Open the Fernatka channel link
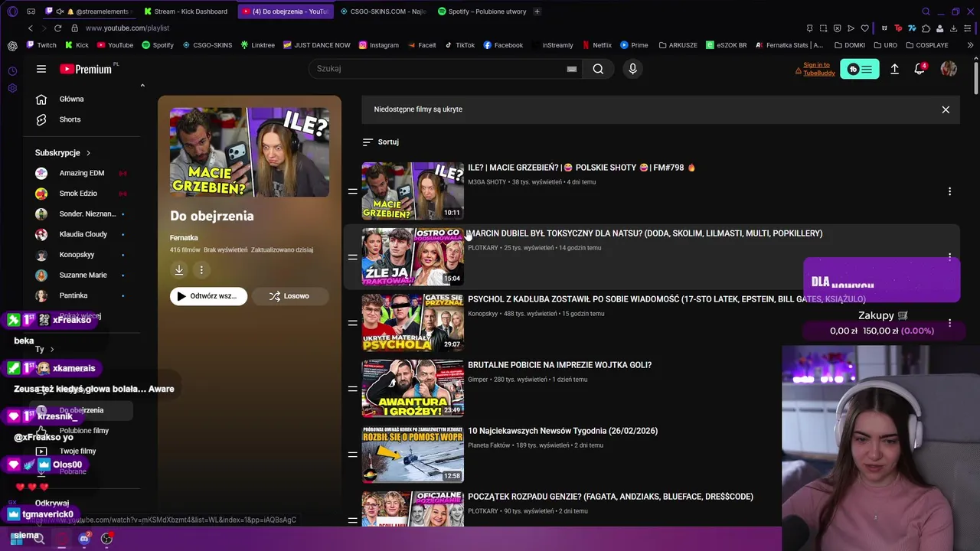The width and height of the screenshot is (980, 551). [x=184, y=238]
